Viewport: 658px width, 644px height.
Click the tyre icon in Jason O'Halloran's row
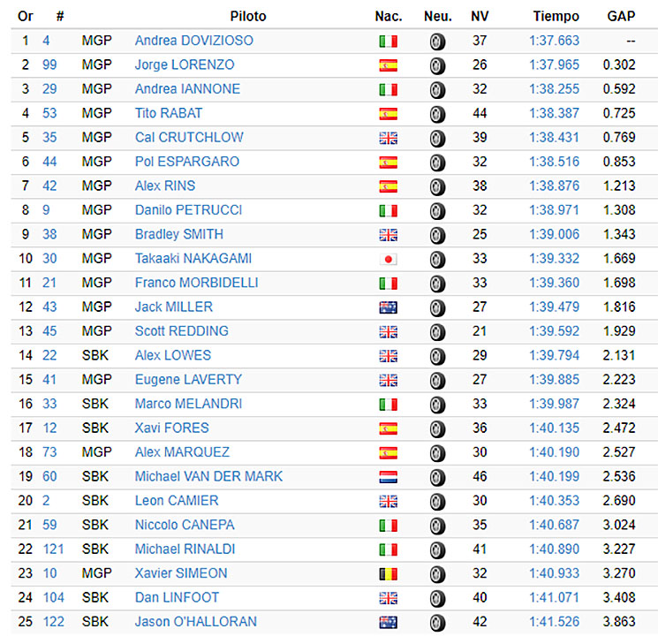coord(437,623)
